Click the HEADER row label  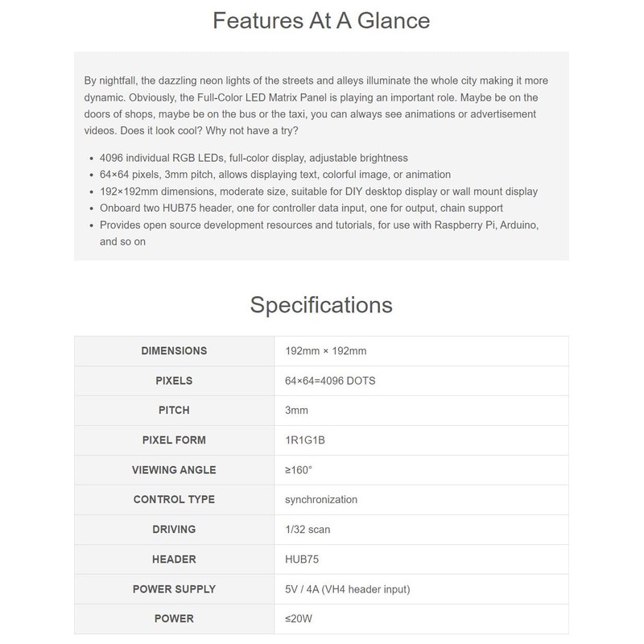click(174, 559)
